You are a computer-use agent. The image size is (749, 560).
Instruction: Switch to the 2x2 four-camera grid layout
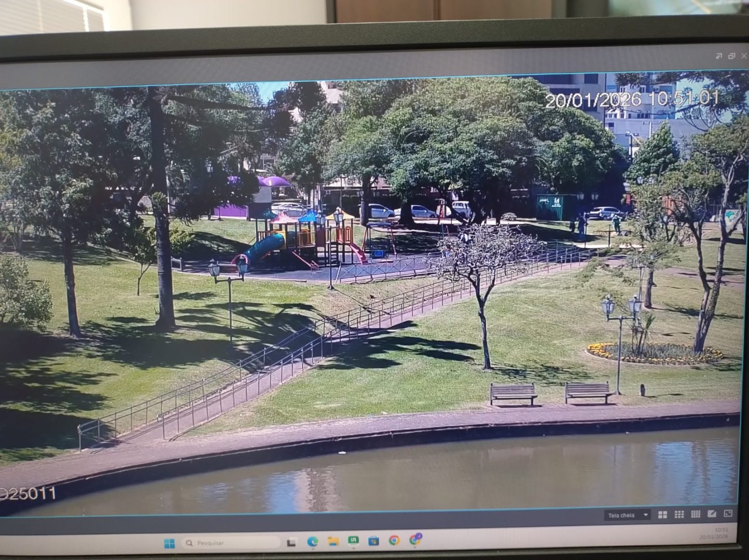click(x=662, y=514)
